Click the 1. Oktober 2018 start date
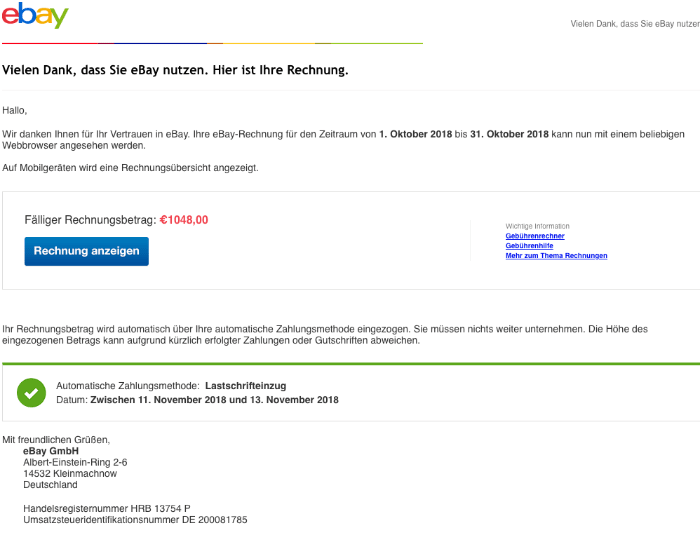 point(415,134)
